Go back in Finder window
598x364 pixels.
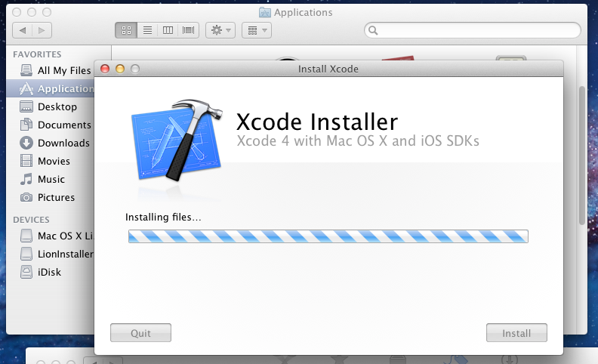pos(23,30)
